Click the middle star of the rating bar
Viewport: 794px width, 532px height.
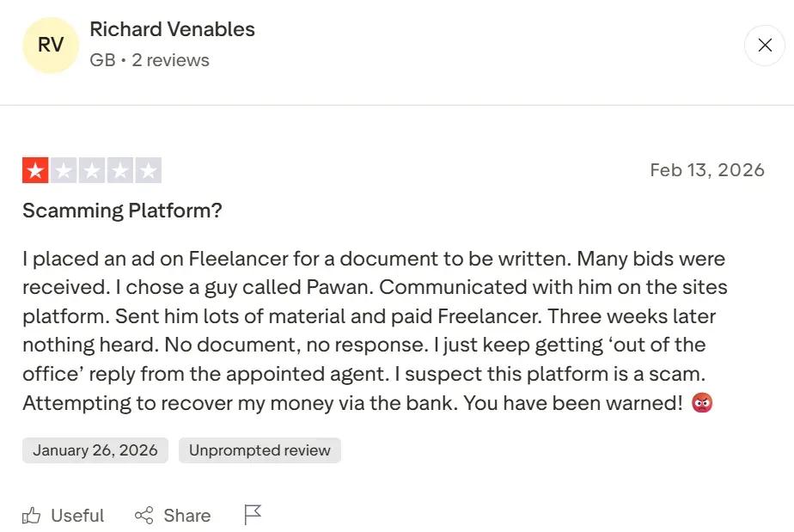point(92,169)
